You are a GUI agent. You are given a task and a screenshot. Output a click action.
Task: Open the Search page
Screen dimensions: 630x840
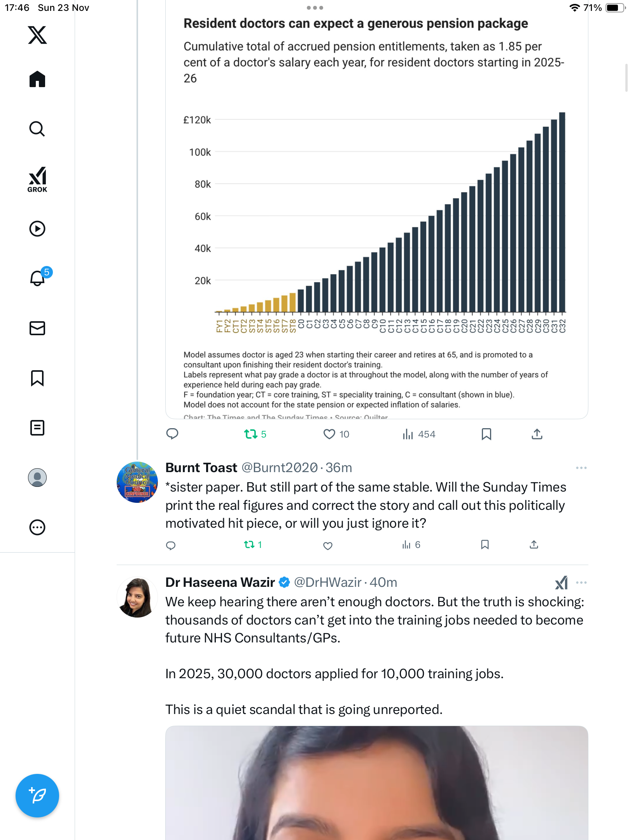pos(37,129)
